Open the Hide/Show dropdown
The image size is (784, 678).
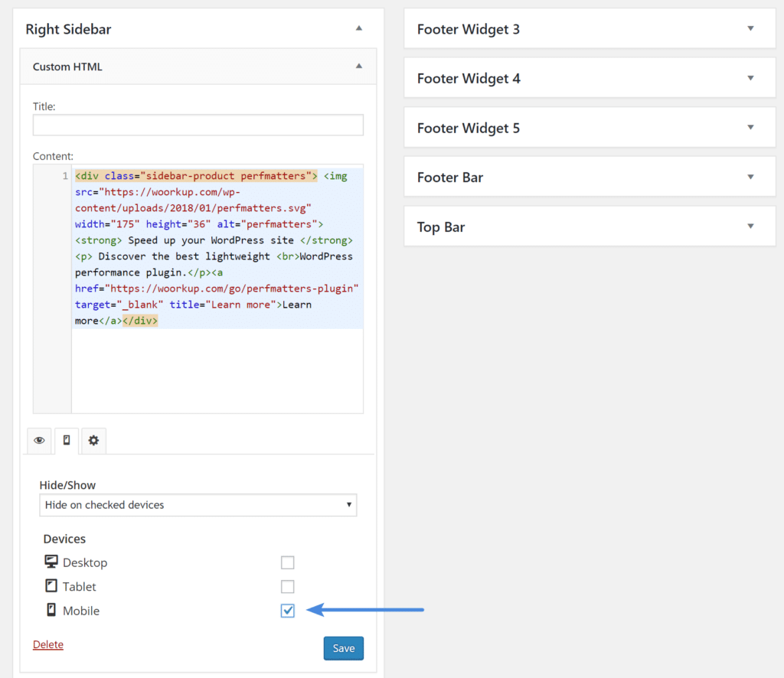click(x=198, y=505)
